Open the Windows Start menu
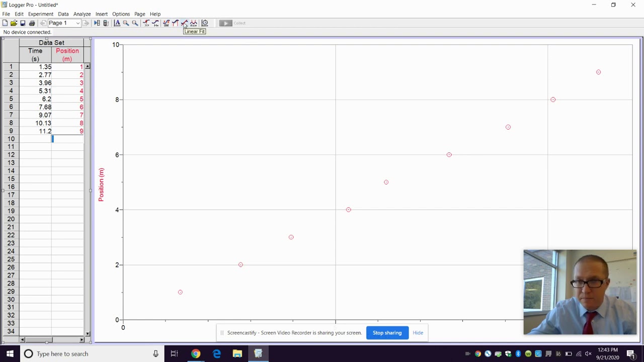The width and height of the screenshot is (644, 362). point(10,354)
